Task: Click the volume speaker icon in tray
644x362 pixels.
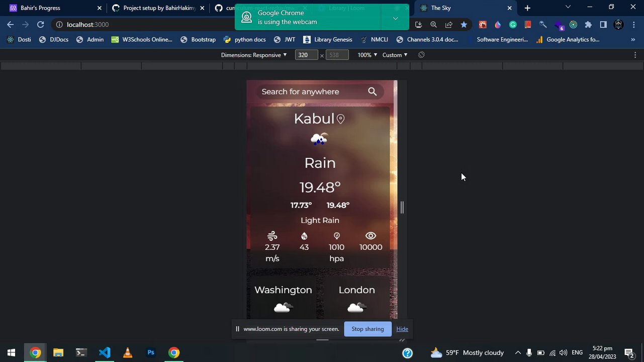Action: (x=563, y=353)
